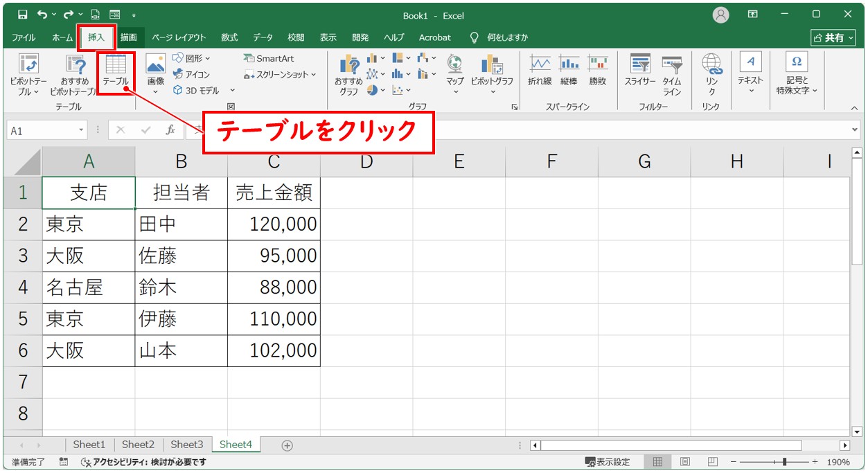
Task: Click the SmartArt button
Action: coord(269,58)
